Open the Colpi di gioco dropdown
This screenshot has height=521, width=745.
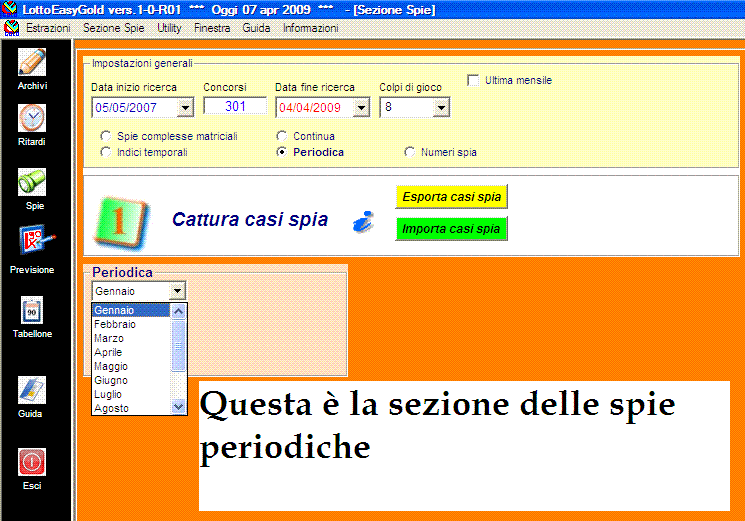point(441,108)
